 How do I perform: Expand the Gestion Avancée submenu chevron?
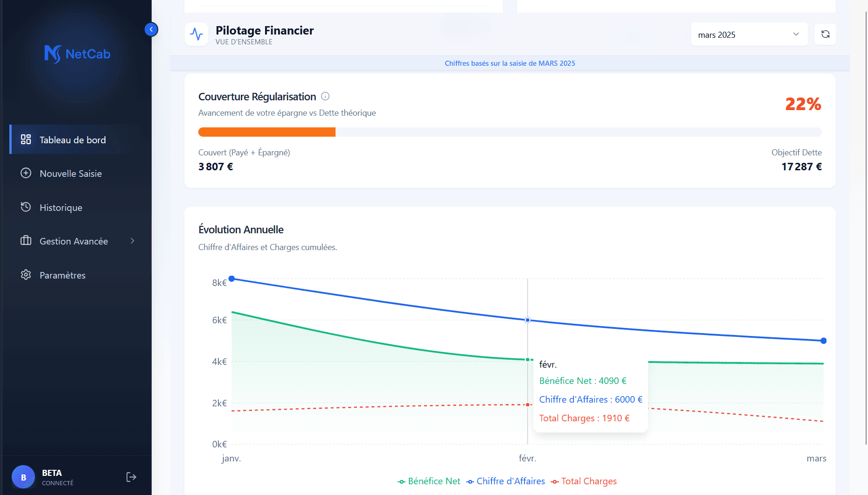(133, 241)
